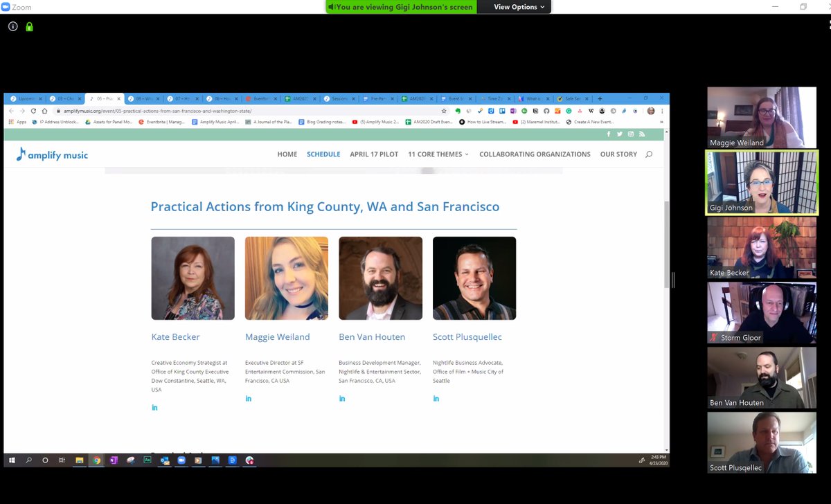Click the browser back arrow

(x=11, y=111)
